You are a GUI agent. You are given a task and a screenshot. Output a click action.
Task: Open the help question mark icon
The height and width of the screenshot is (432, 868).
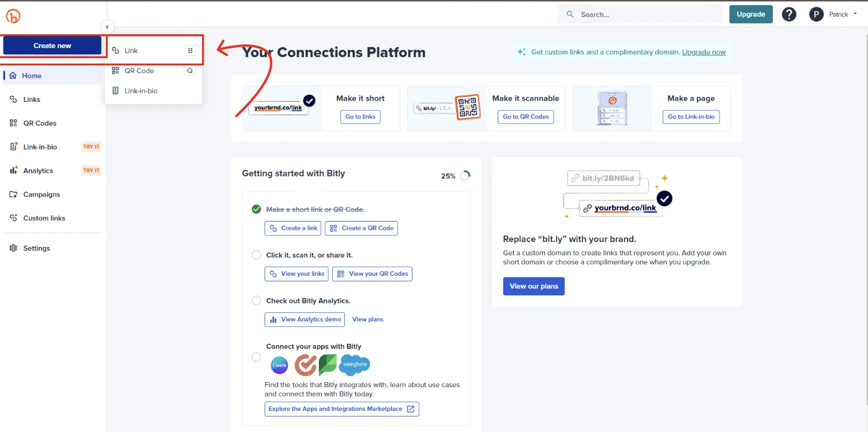(789, 14)
